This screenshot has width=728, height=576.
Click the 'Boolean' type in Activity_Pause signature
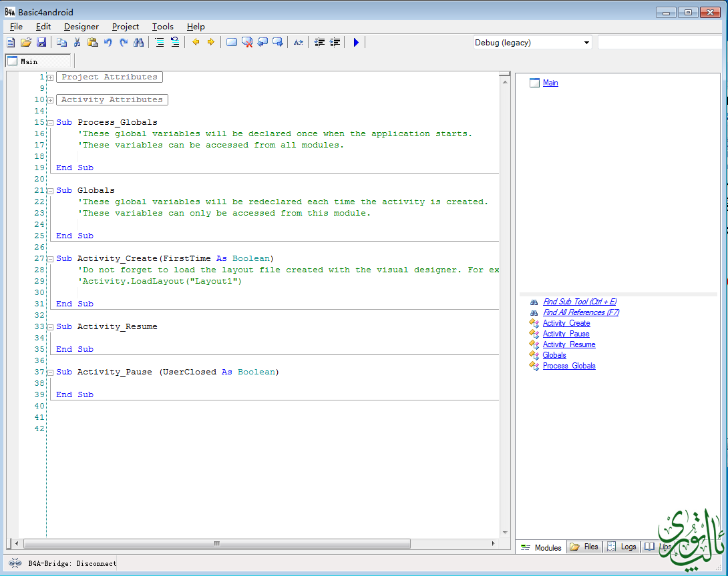pyautogui.click(x=256, y=372)
